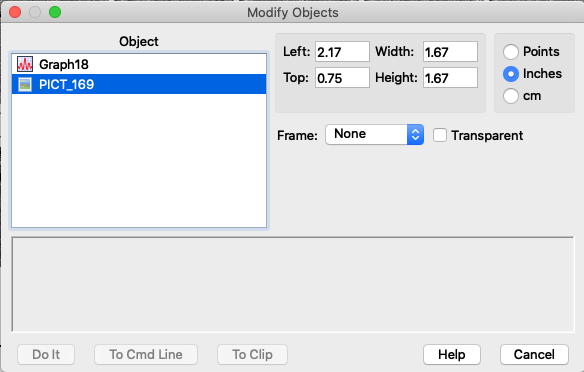Click the To Clip button
584x372 pixels.
point(253,354)
